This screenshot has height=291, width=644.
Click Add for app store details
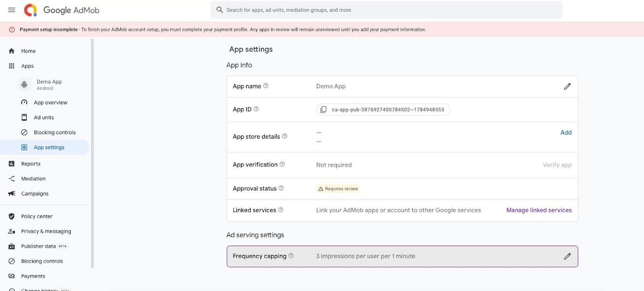(566, 133)
